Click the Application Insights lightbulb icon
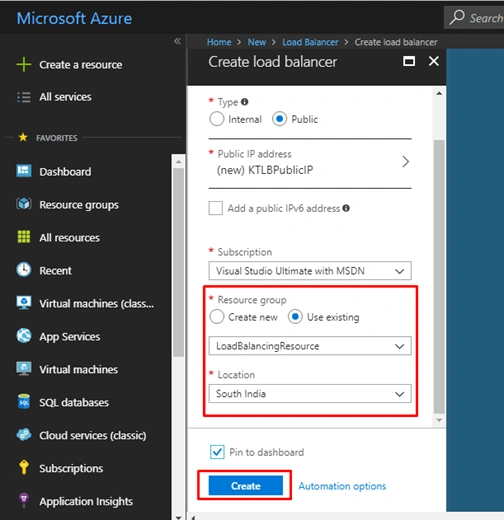Image resolution: width=504 pixels, height=520 pixels. [24, 500]
